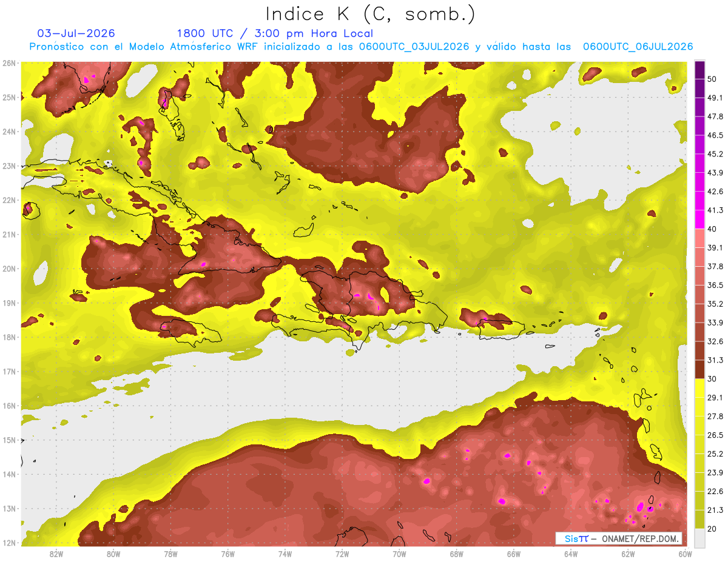Click the '19N' latitude label

pos(9,303)
